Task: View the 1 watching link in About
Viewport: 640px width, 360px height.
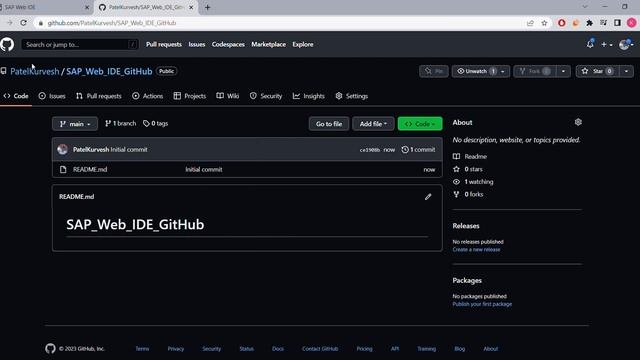Action: (x=473, y=182)
